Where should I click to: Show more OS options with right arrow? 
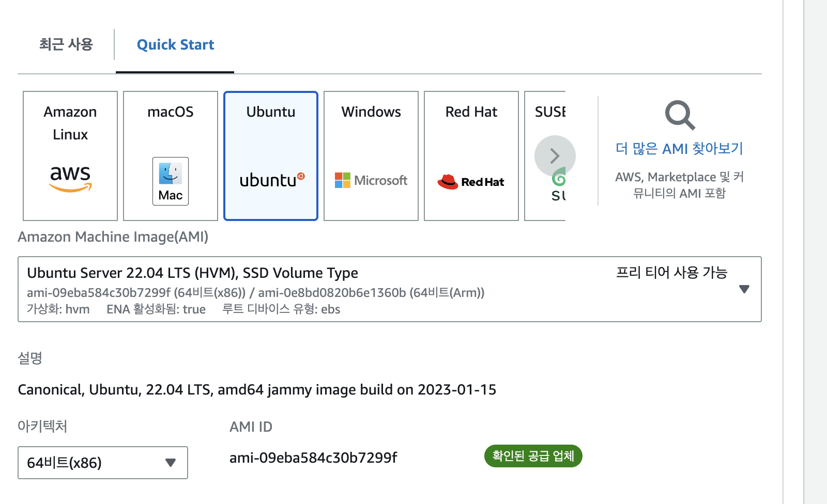tap(555, 156)
